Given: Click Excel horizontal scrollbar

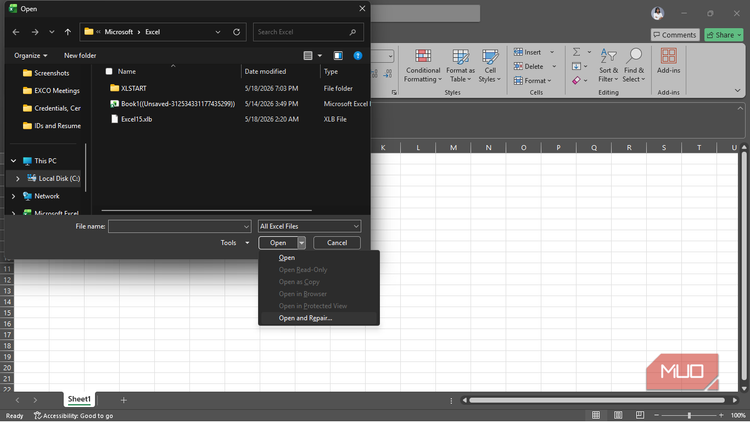Looking at the screenshot, I should (596, 400).
